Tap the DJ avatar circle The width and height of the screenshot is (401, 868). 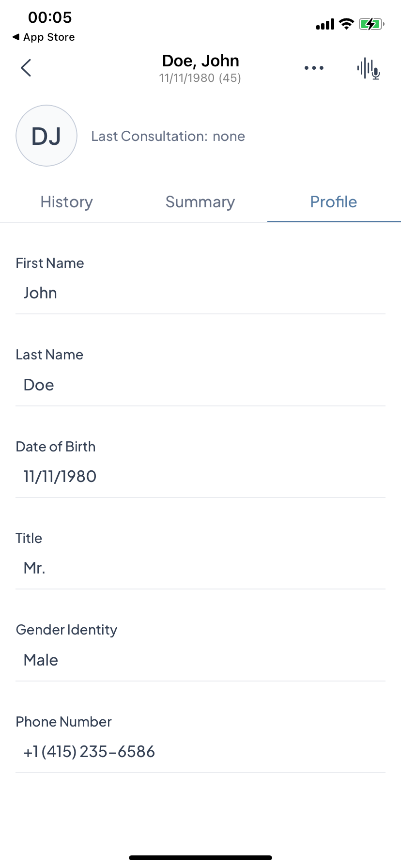coord(46,136)
